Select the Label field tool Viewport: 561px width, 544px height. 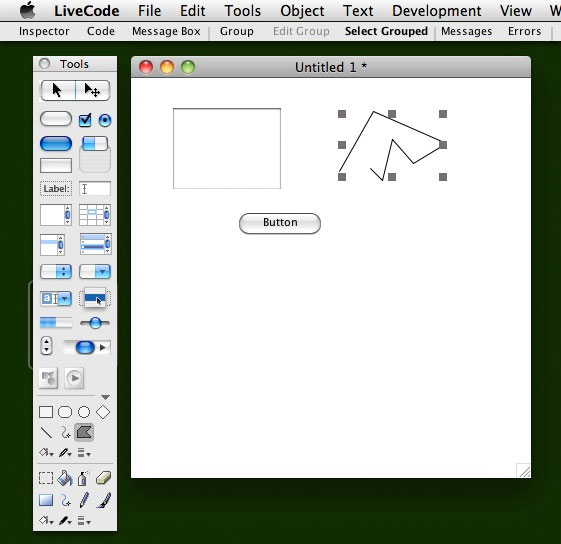coord(56,189)
